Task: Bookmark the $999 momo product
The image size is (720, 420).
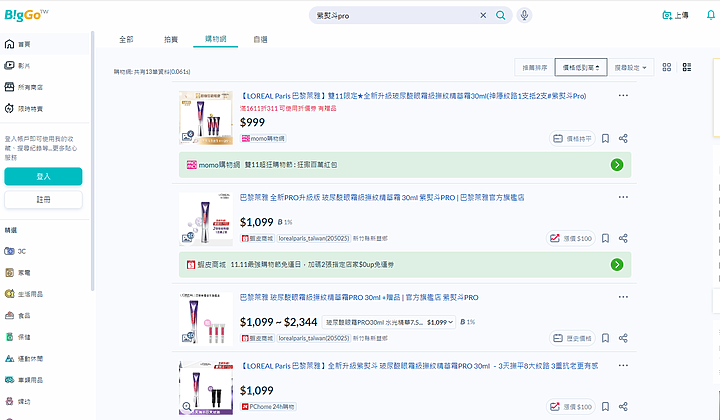Action: [x=605, y=139]
